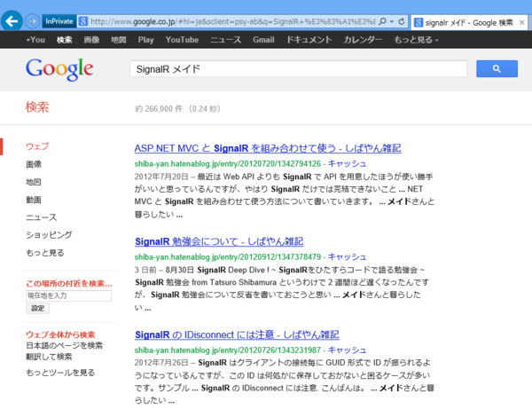This screenshot has height=409, width=532.
Task: Click ドキュメント in the Google bar
Action: click(309, 40)
